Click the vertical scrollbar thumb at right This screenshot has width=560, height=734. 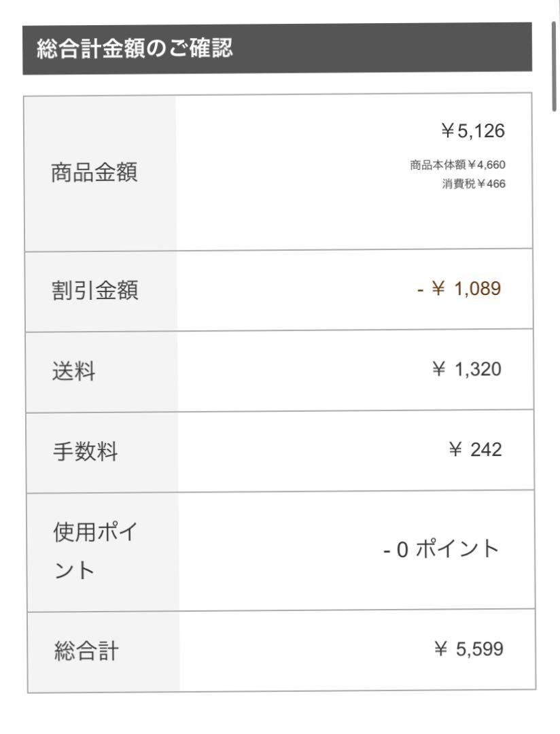[555, 67]
